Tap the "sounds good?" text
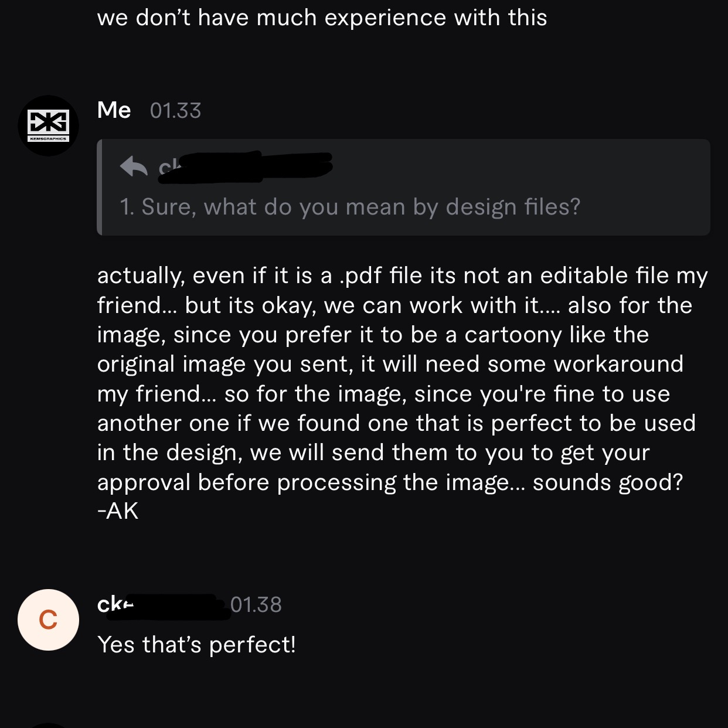The width and height of the screenshot is (728, 728). click(x=608, y=482)
